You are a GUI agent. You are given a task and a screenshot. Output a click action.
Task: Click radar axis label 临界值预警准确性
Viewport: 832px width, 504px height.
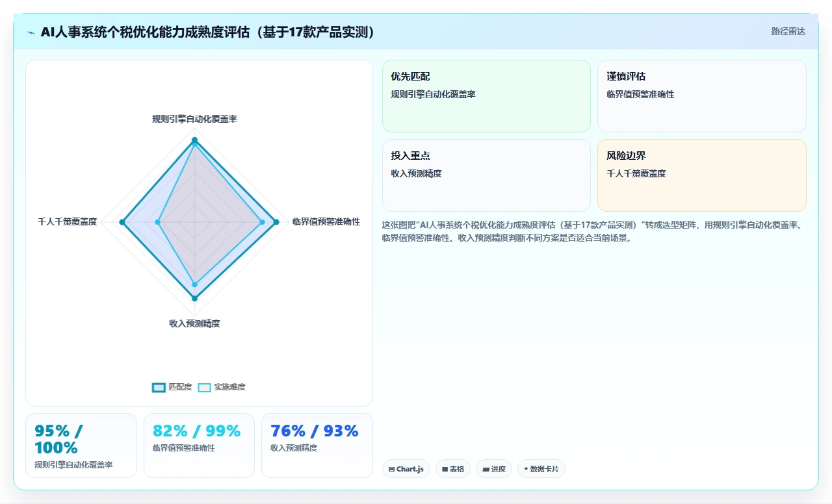[x=326, y=221]
